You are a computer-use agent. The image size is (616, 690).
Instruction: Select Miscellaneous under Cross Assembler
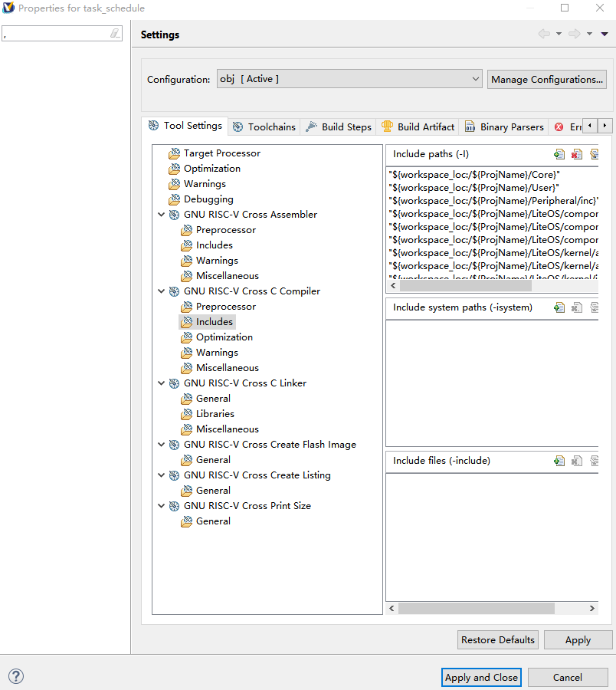pos(220,276)
